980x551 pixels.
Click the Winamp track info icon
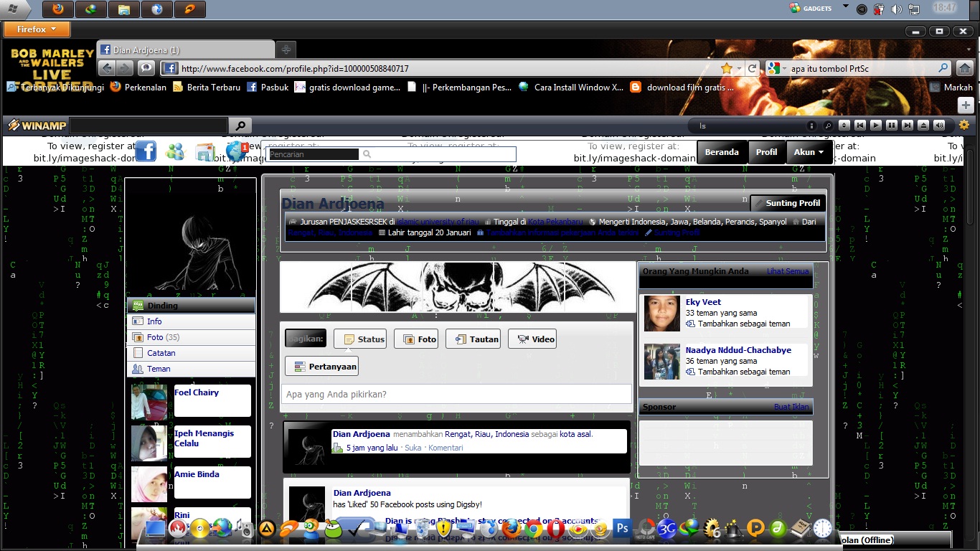(x=812, y=126)
